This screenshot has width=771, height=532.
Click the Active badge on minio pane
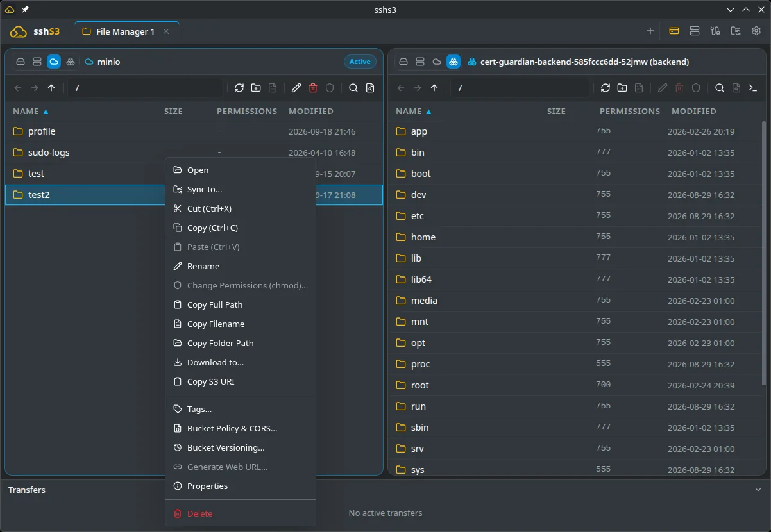coord(360,62)
